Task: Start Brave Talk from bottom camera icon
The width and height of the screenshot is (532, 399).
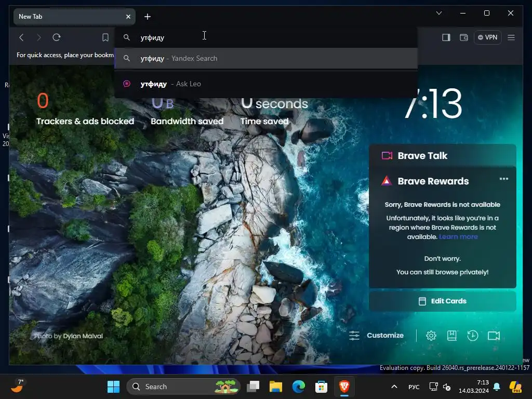Action: click(494, 336)
